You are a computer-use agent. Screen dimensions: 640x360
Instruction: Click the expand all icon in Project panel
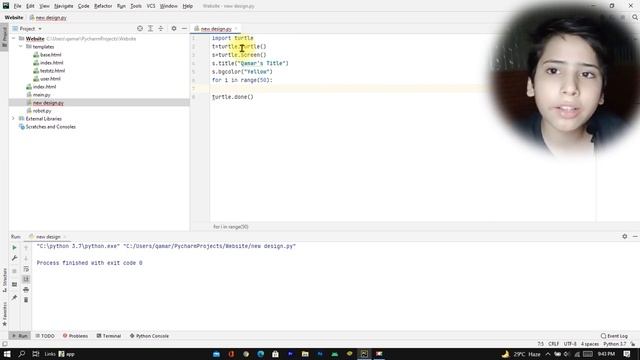(150, 29)
